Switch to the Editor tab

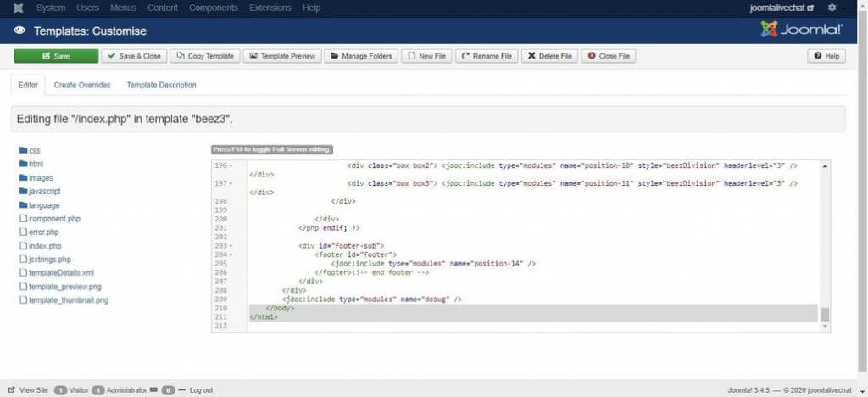tap(28, 86)
